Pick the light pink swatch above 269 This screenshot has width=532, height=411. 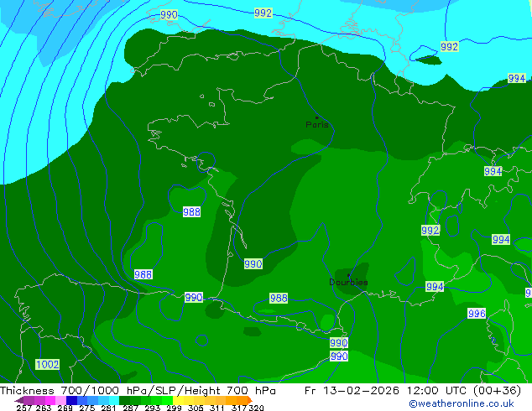click(60, 400)
